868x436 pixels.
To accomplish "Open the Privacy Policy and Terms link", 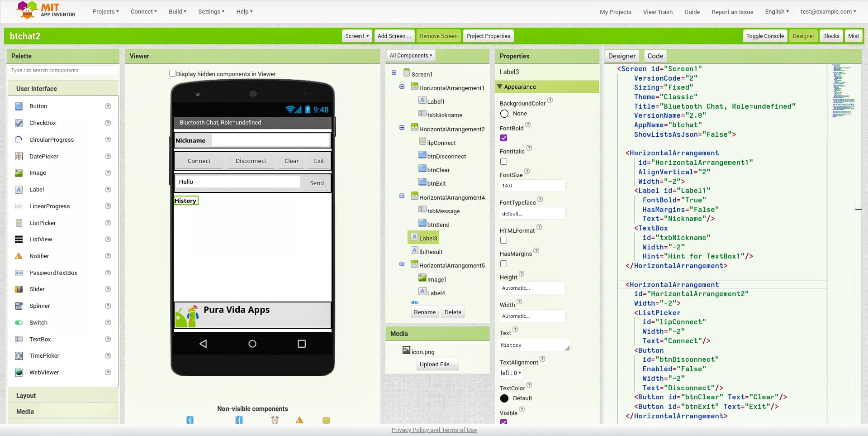I will tap(434, 430).
